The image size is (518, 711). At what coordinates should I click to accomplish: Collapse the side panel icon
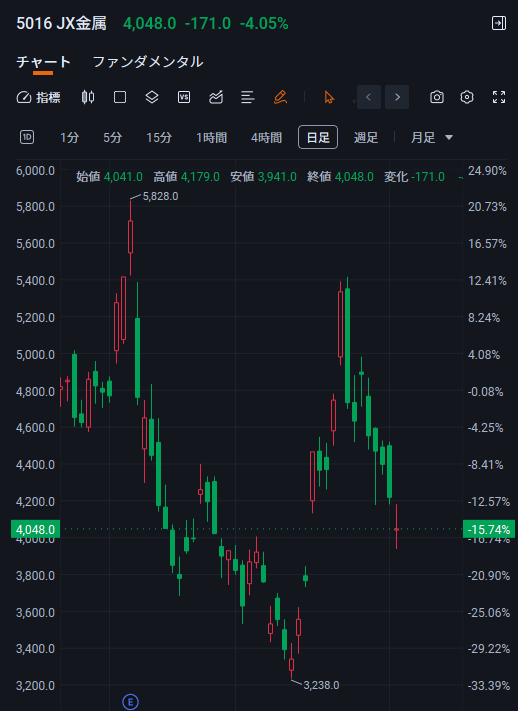click(498, 23)
